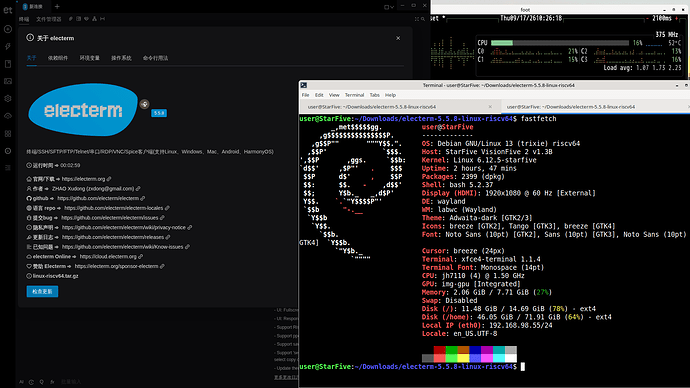Open the electerm-locales repo link

click(x=114, y=208)
